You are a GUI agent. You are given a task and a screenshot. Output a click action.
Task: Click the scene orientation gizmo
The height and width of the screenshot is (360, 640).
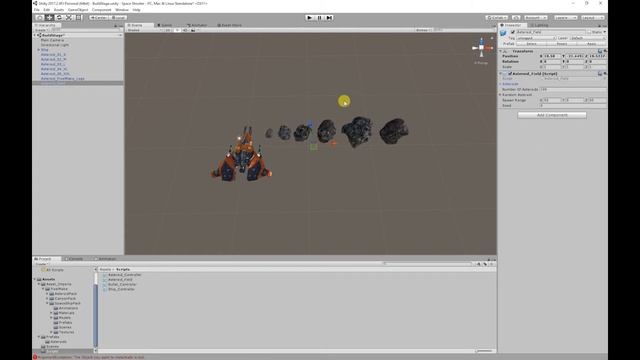point(482,48)
